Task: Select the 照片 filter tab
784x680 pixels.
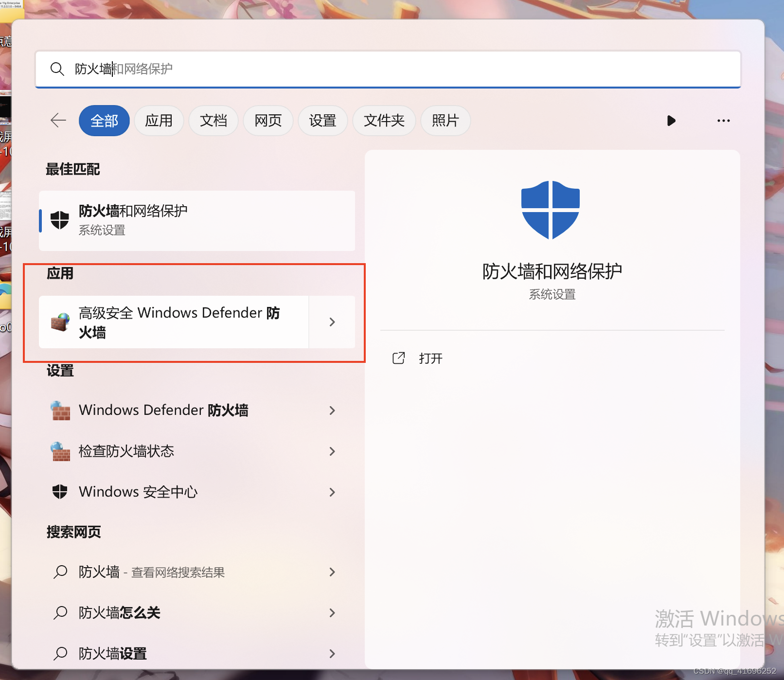Action: click(x=445, y=121)
